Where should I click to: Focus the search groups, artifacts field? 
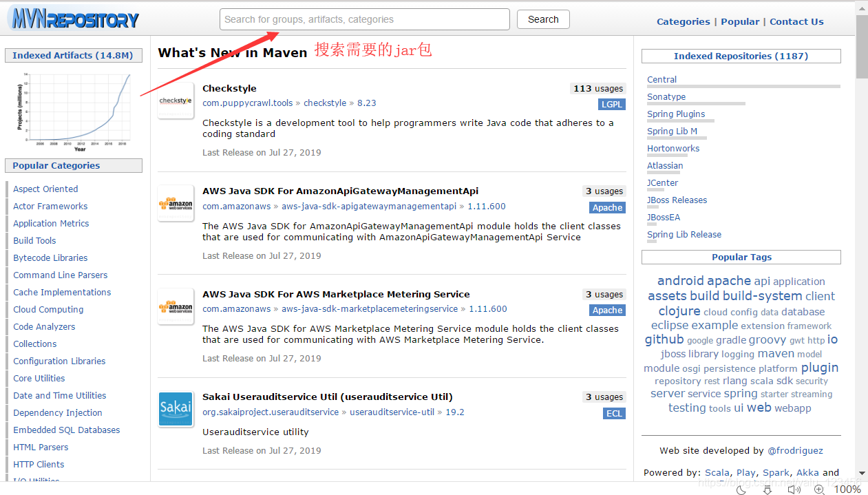click(x=365, y=19)
